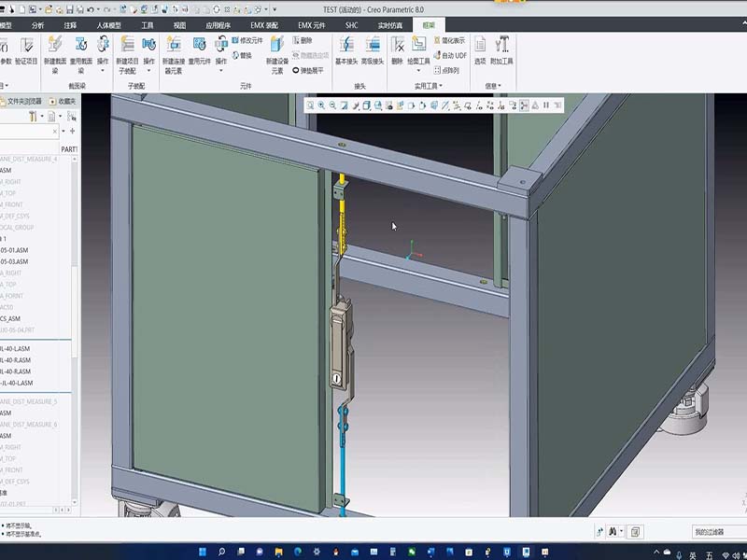Image resolution: width=747 pixels, height=560 pixels.
Task: Click the 重用截面梁 icon
Action: click(80, 45)
